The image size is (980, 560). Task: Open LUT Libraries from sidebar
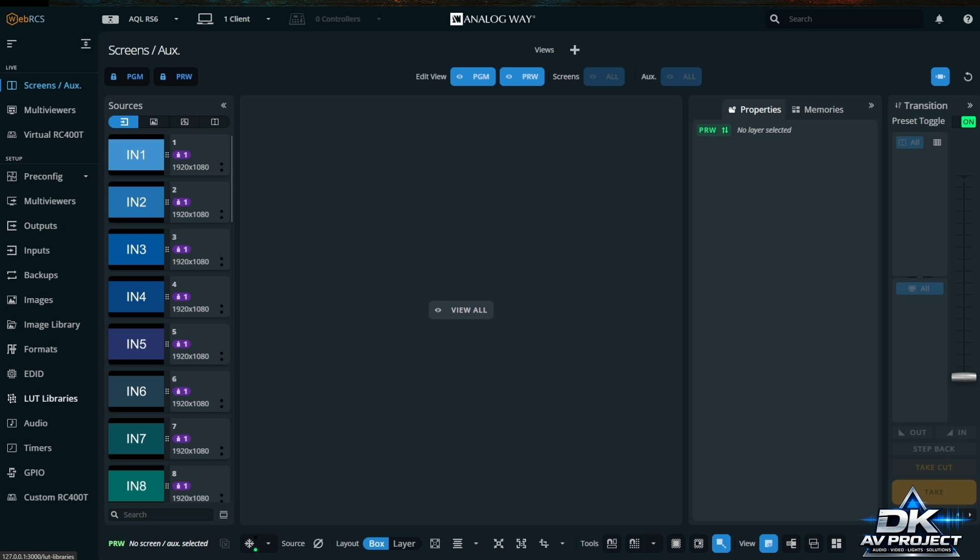(50, 399)
